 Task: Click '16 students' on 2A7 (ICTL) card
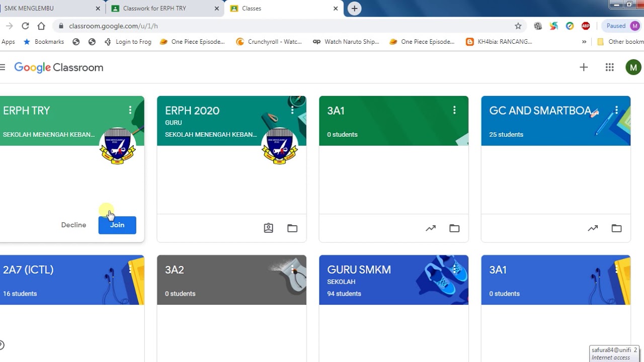click(x=20, y=294)
